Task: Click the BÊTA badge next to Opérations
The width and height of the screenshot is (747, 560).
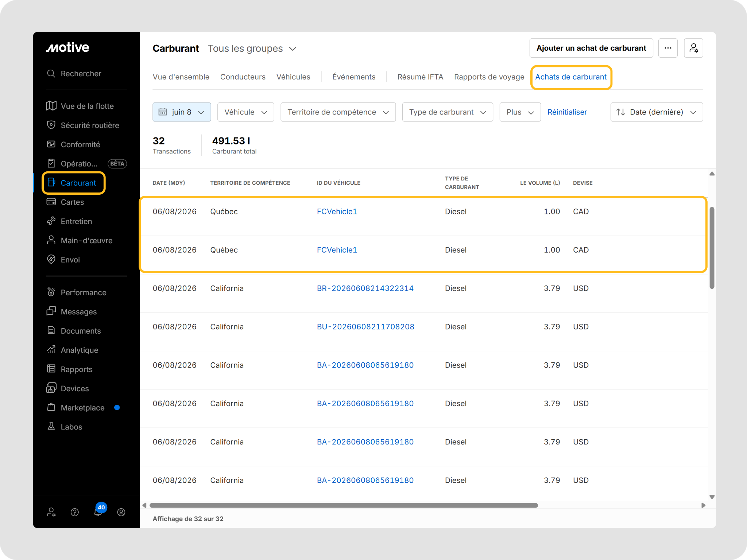Action: coord(117,164)
